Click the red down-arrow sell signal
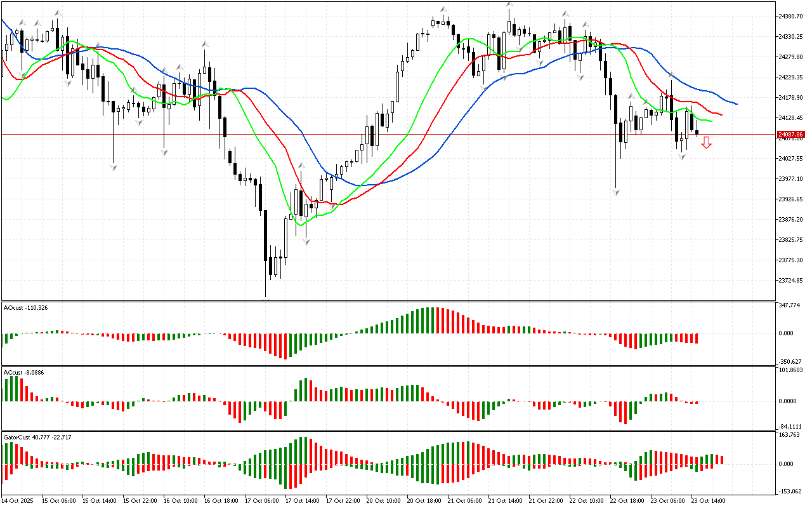The height and width of the screenshot is (508, 812). pos(706,143)
